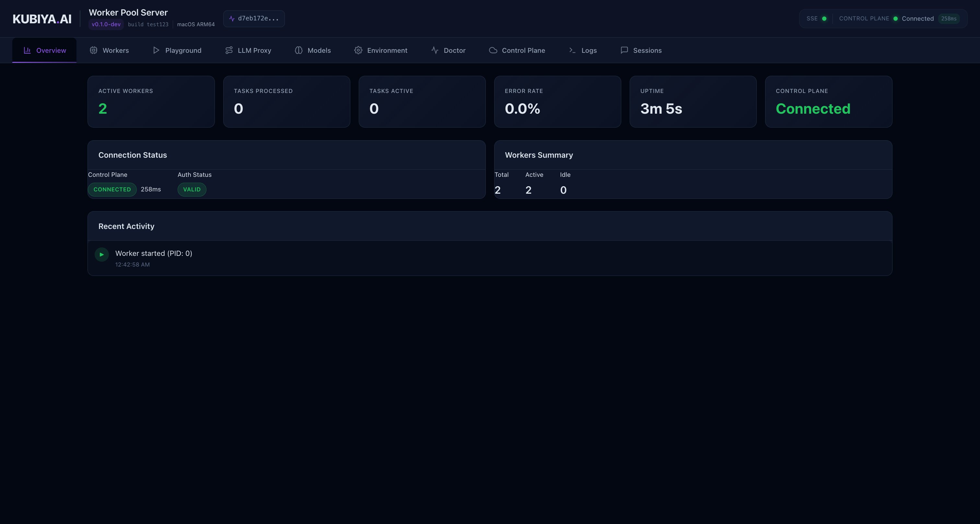980x524 pixels.
Task: Click the Workers Summary heading
Action: coord(539,155)
